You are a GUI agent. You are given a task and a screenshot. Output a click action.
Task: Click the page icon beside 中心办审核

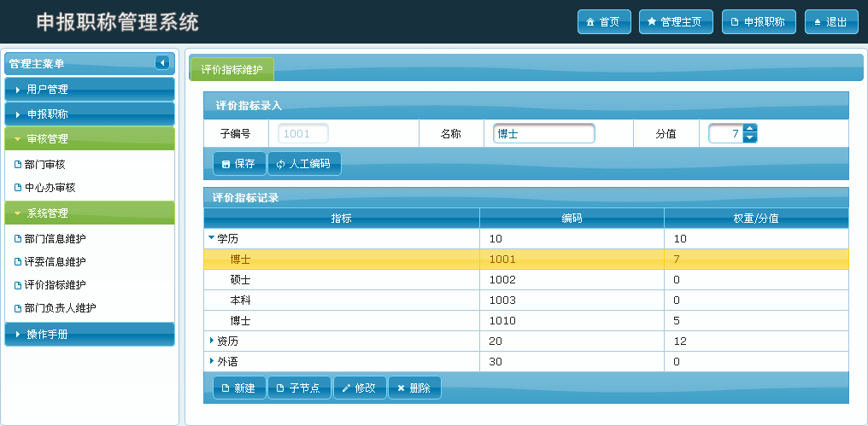click(18, 188)
